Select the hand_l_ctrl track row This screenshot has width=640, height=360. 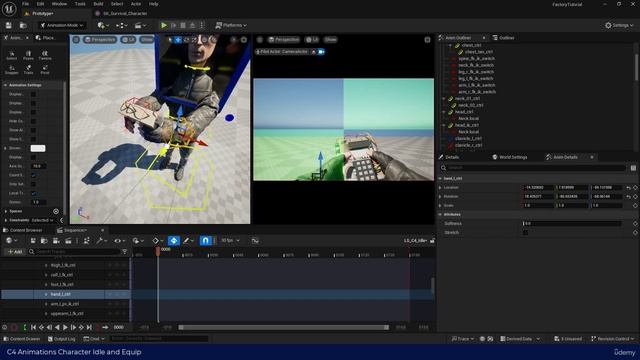click(65, 294)
